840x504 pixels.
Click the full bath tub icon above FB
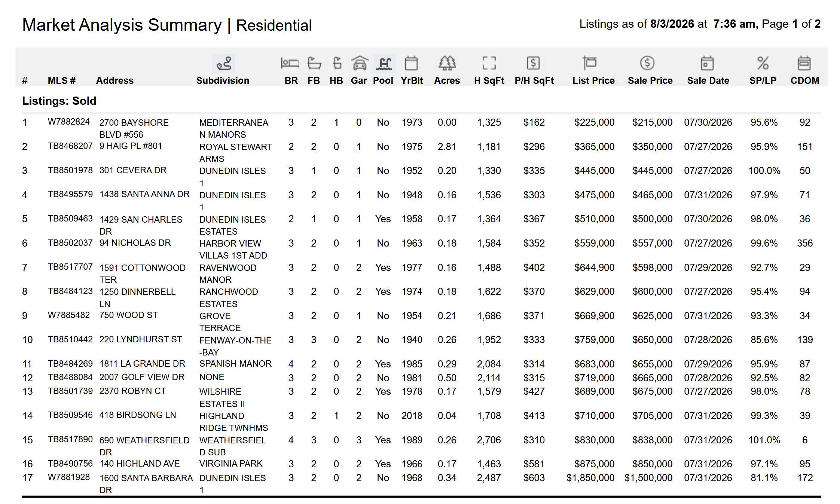pyautogui.click(x=314, y=63)
